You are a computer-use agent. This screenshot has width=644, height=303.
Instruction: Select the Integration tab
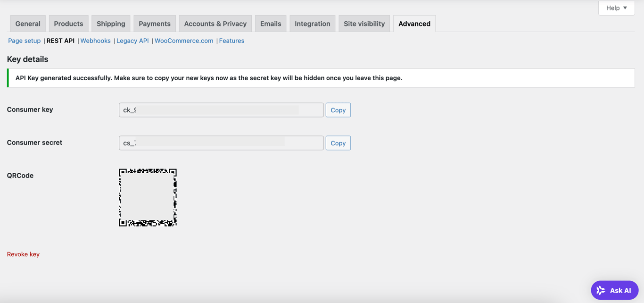(312, 23)
